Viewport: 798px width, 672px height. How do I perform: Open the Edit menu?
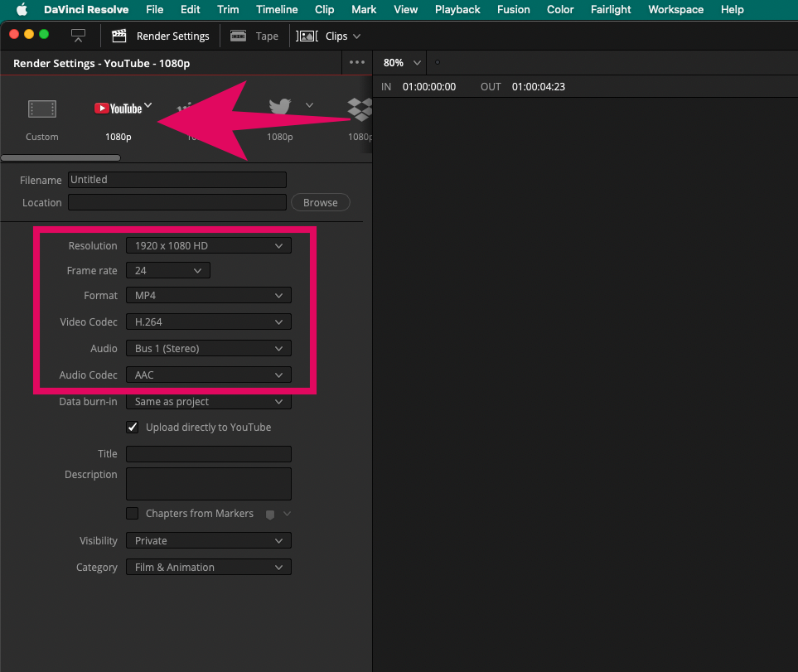pyautogui.click(x=190, y=10)
